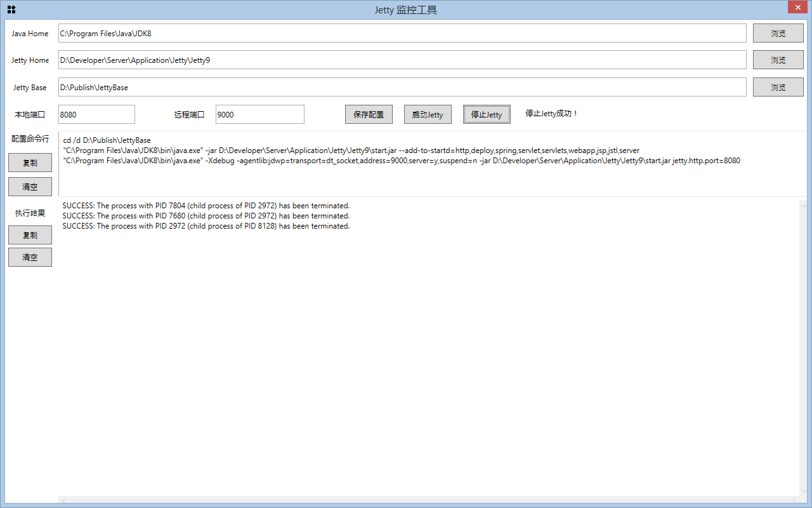Click the result line for PID 7804
This screenshot has height=508, width=812.
tap(206, 206)
